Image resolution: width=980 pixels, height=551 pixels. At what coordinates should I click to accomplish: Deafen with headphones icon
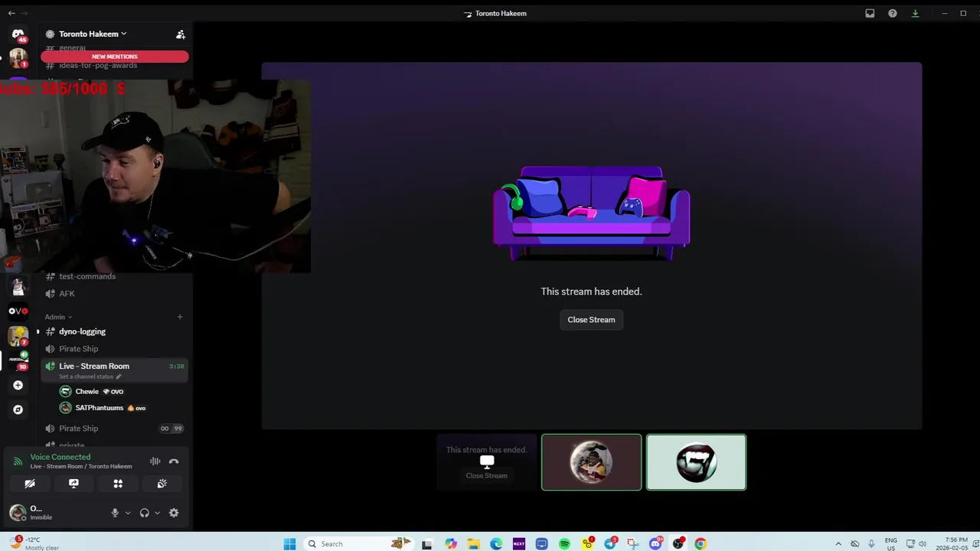point(144,513)
